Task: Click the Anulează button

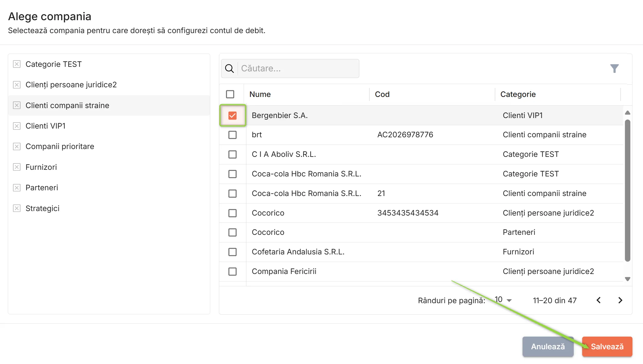Action: coord(548,347)
